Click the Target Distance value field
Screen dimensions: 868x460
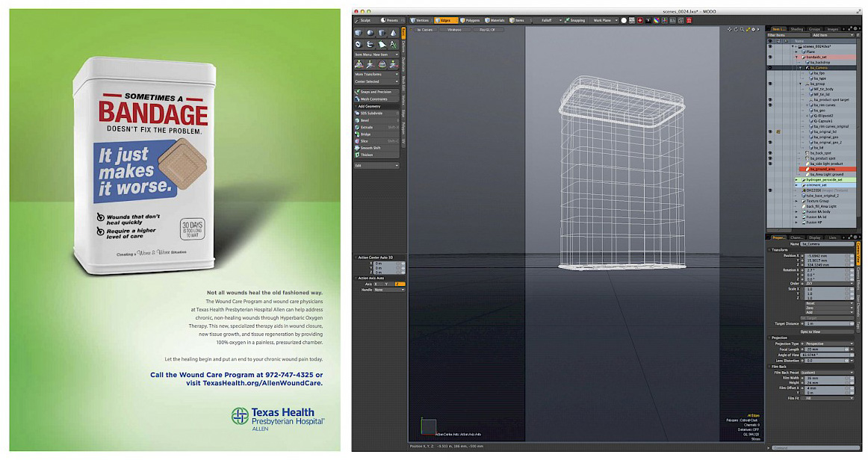(828, 324)
